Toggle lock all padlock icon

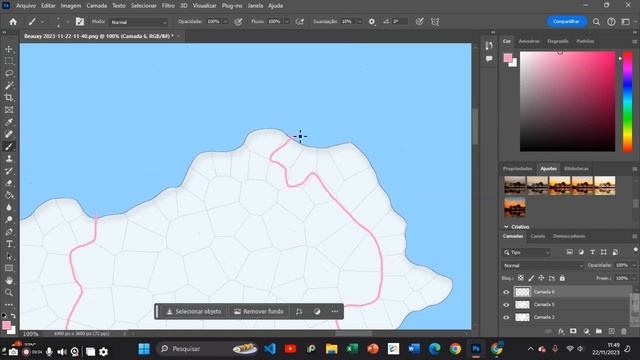tap(562, 278)
